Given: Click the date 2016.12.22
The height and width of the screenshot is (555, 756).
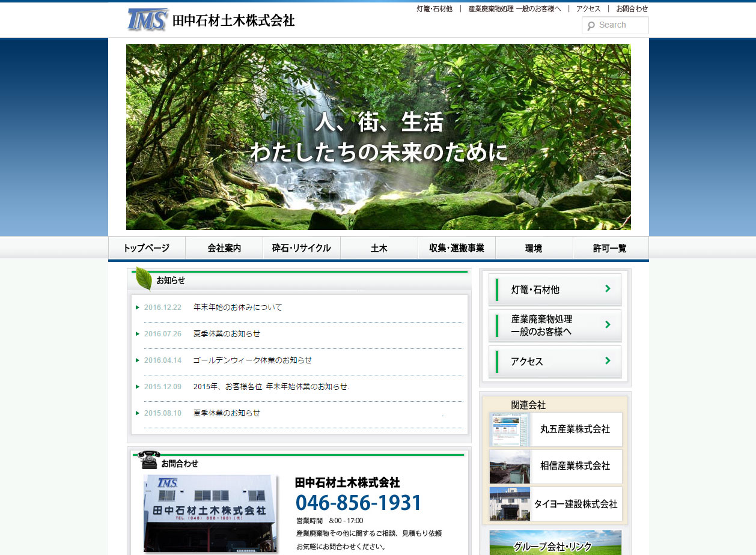Looking at the screenshot, I should [x=163, y=308].
